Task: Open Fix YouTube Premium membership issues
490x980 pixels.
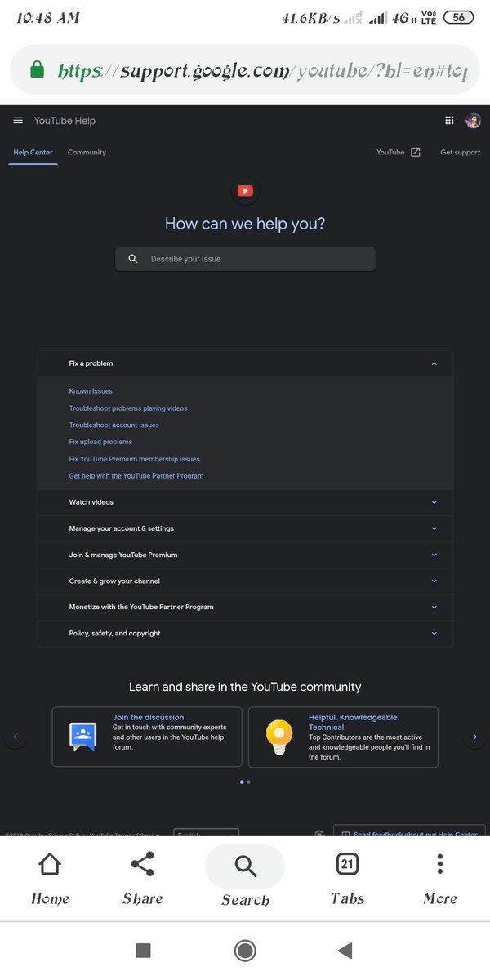Action: [135, 459]
